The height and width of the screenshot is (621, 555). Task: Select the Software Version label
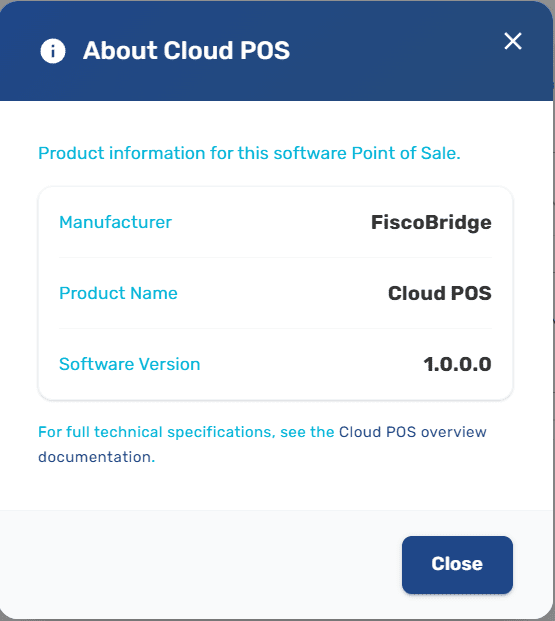click(130, 364)
